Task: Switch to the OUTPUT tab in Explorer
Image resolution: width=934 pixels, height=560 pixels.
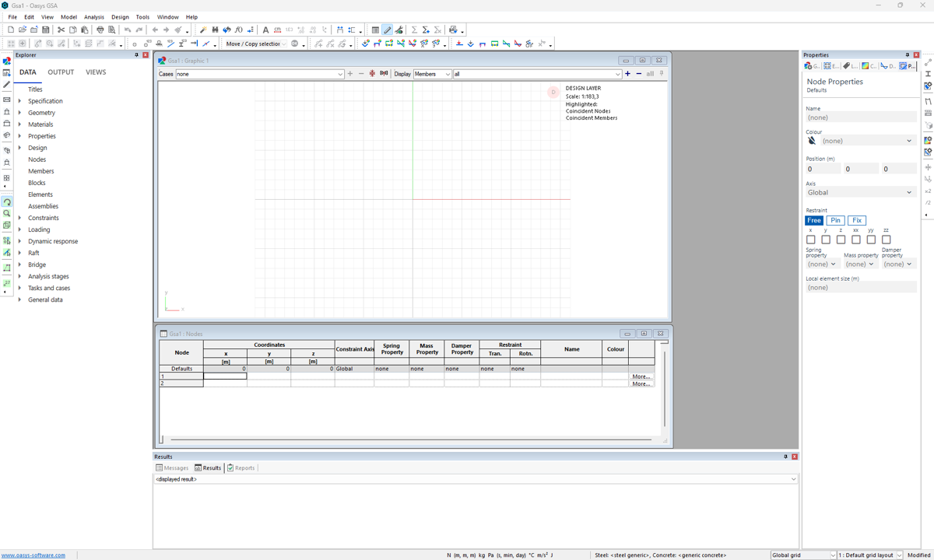Action: 61,72
